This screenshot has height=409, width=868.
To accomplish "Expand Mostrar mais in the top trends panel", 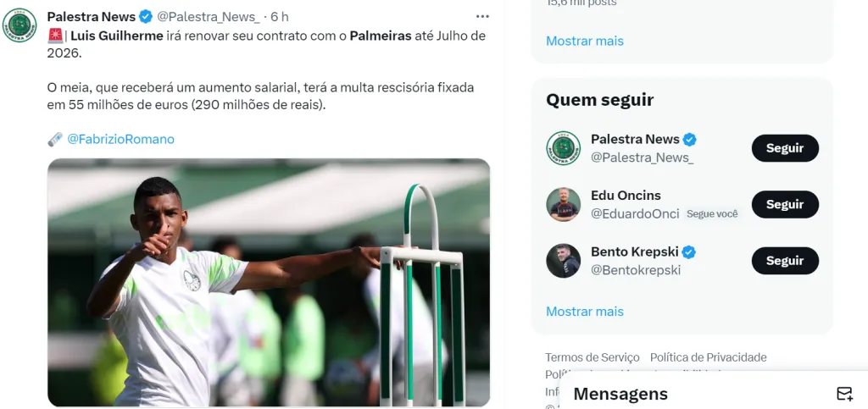I will coord(585,41).
